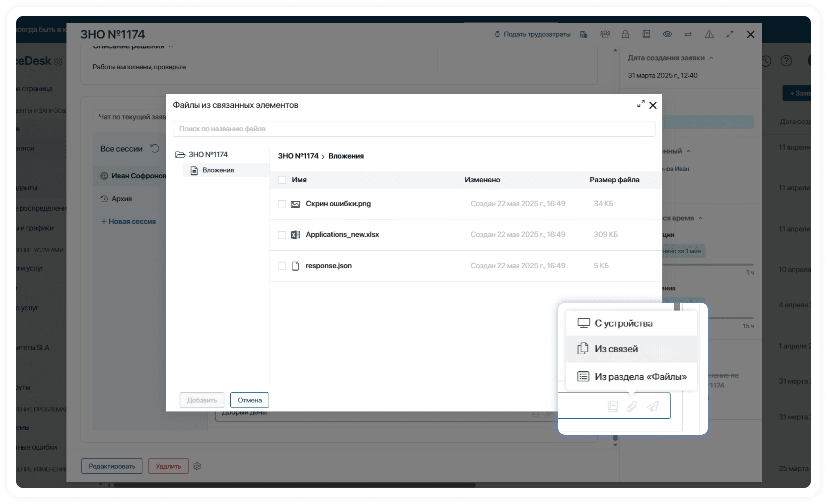Click the swap arrows icon in header

[688, 34]
